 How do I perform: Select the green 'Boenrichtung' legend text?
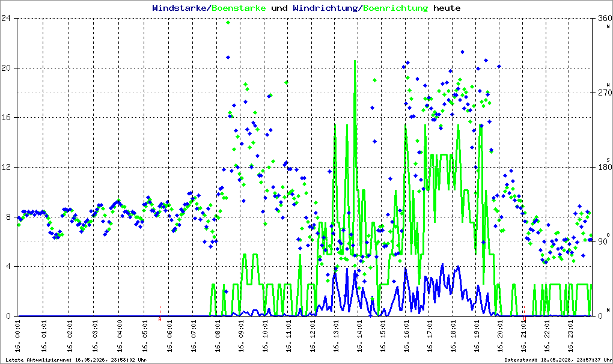click(x=395, y=8)
